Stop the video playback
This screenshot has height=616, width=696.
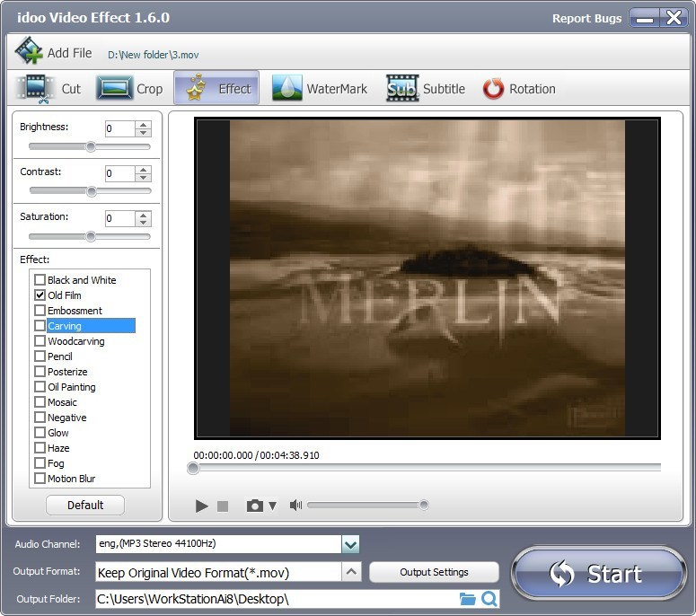tap(223, 506)
